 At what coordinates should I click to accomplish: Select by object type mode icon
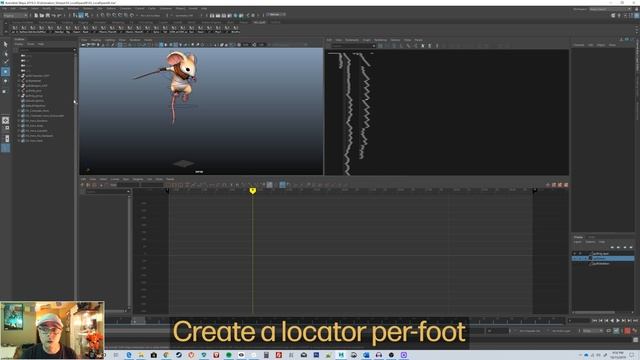[x=81, y=16]
